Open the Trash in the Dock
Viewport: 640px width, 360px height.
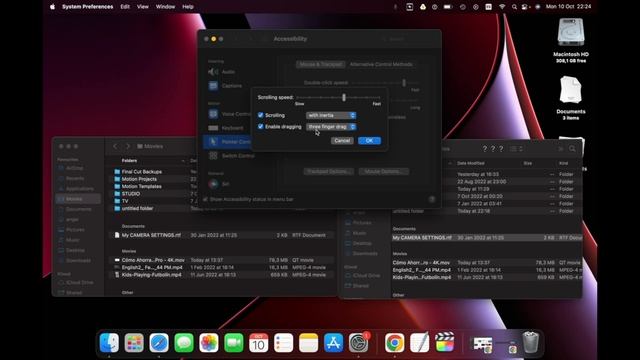tap(530, 342)
